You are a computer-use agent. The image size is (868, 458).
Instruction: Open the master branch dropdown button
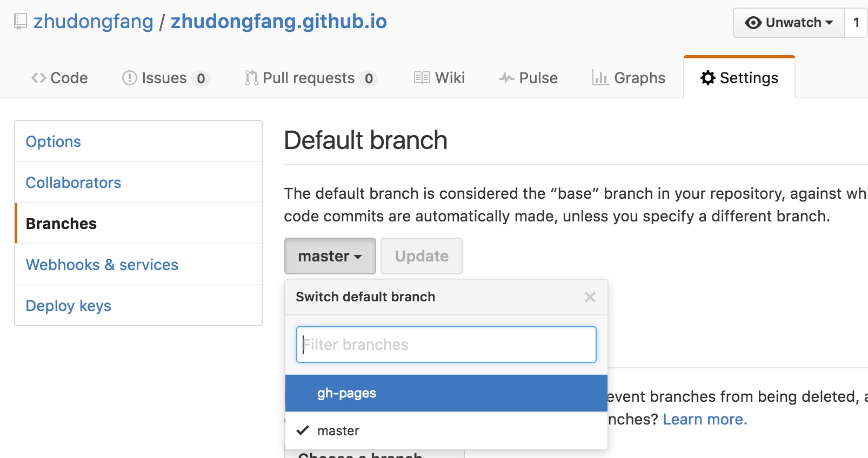click(330, 256)
